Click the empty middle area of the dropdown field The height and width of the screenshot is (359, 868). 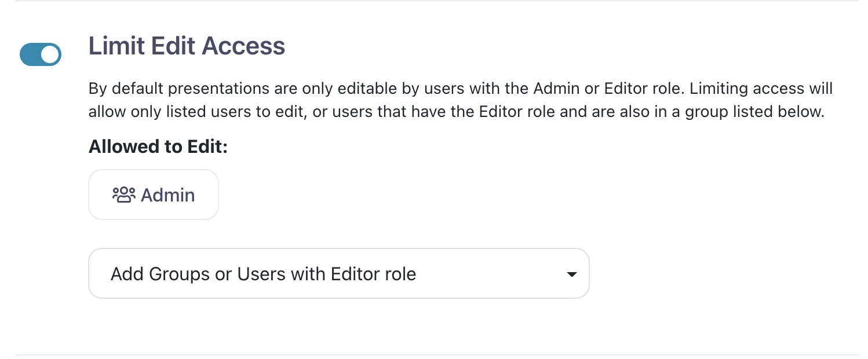(493, 273)
